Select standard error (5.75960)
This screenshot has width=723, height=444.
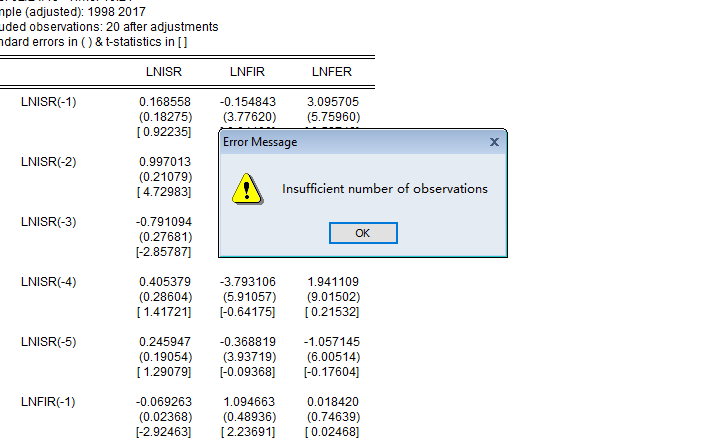333,117
